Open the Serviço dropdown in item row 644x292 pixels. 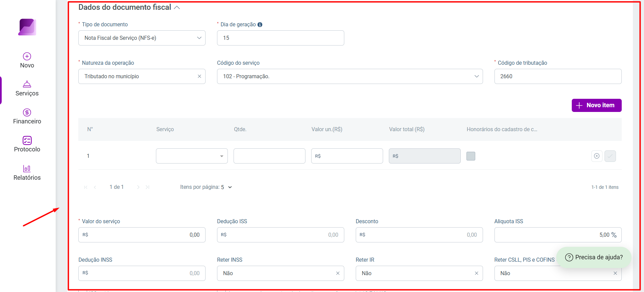point(192,156)
